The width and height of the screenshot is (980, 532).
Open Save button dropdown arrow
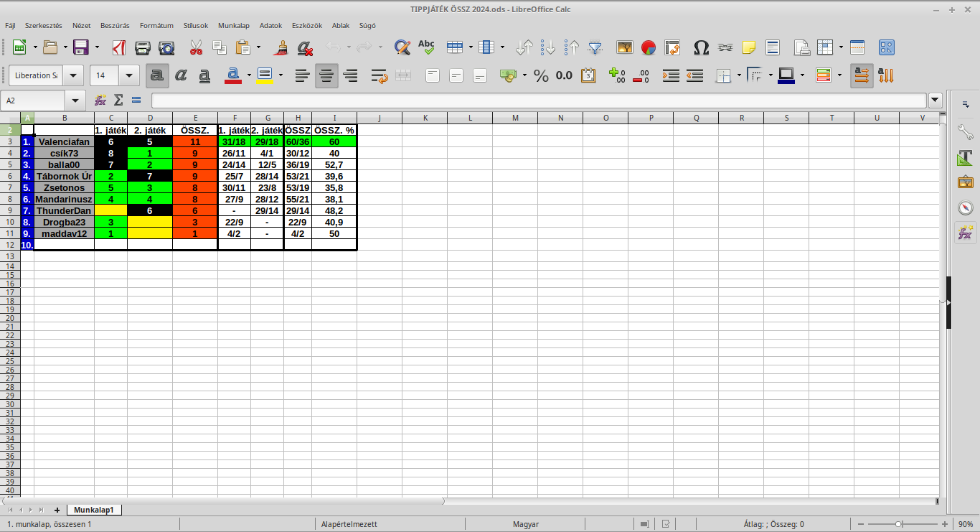tap(97, 47)
